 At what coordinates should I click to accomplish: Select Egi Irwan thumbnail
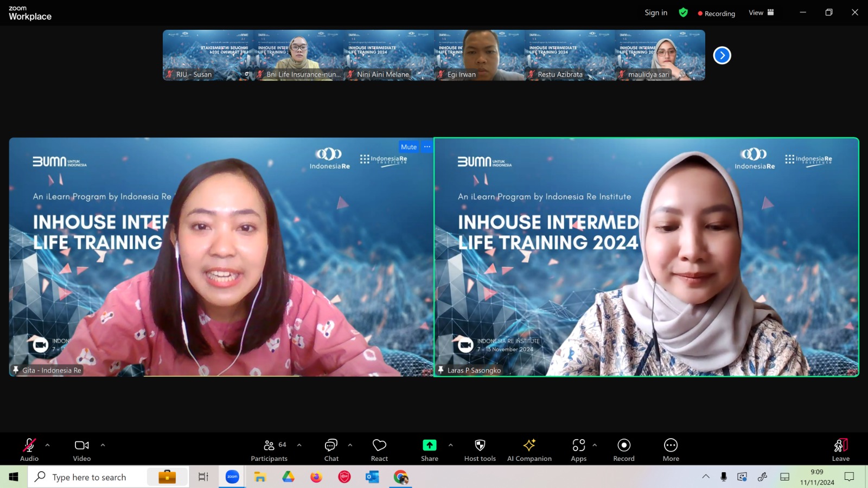point(479,55)
